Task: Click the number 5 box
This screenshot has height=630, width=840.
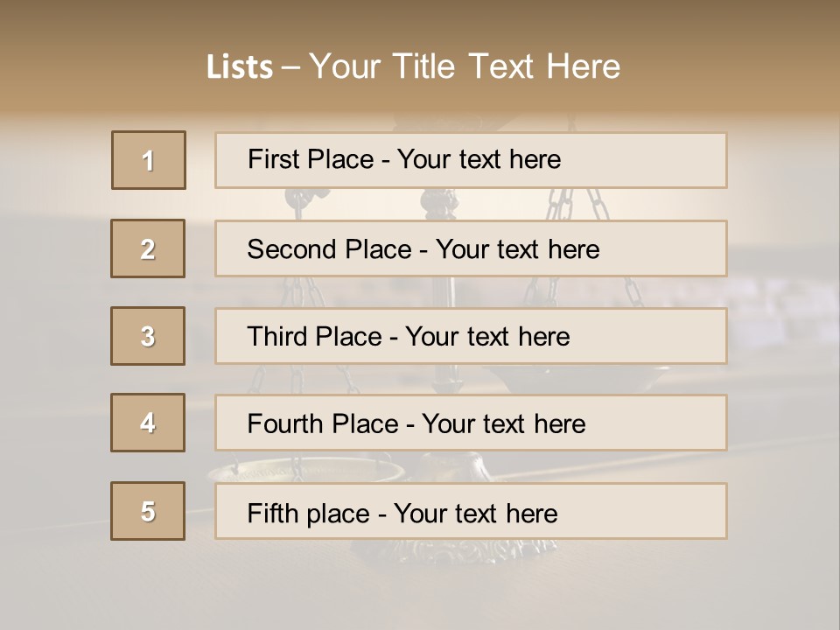Action: (148, 511)
